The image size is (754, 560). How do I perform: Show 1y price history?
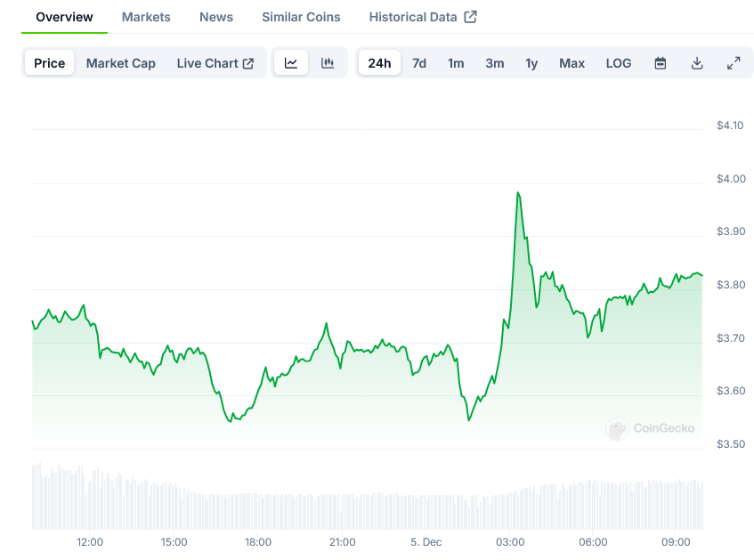pyautogui.click(x=531, y=63)
